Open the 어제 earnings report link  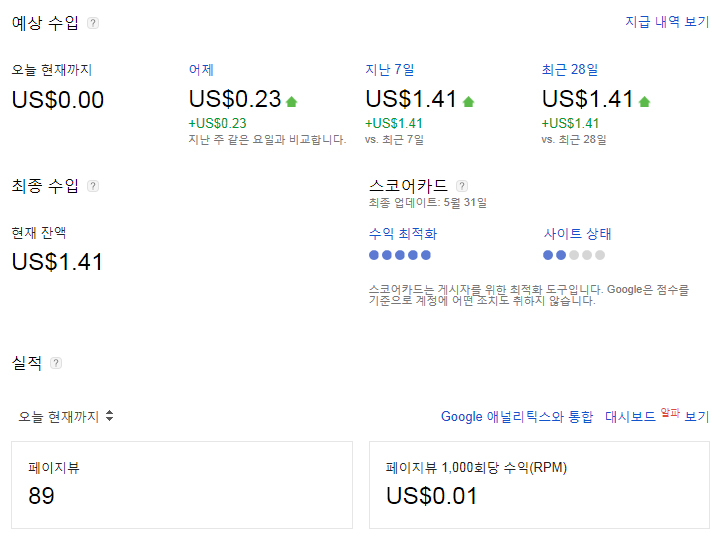[x=201, y=70]
